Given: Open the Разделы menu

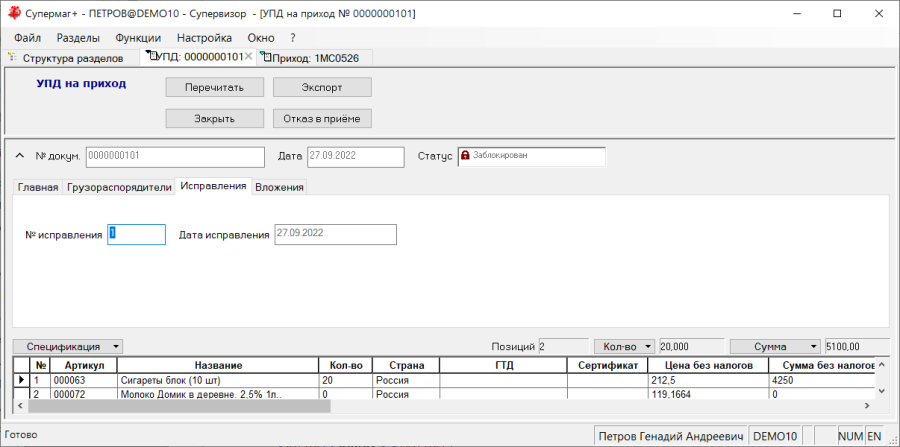Looking at the screenshot, I should 78,38.
